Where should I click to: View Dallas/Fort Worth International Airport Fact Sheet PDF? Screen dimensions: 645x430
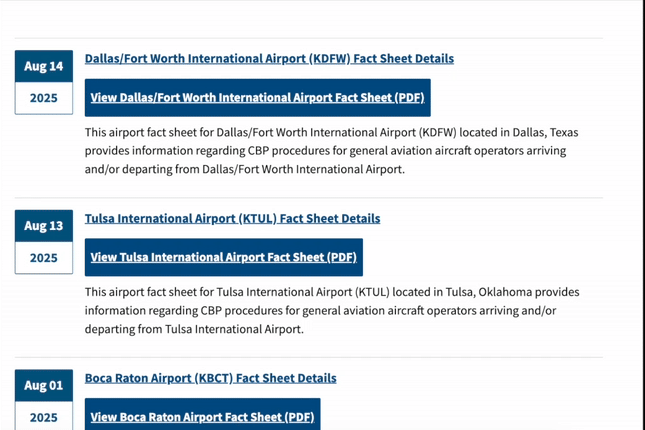(258, 98)
